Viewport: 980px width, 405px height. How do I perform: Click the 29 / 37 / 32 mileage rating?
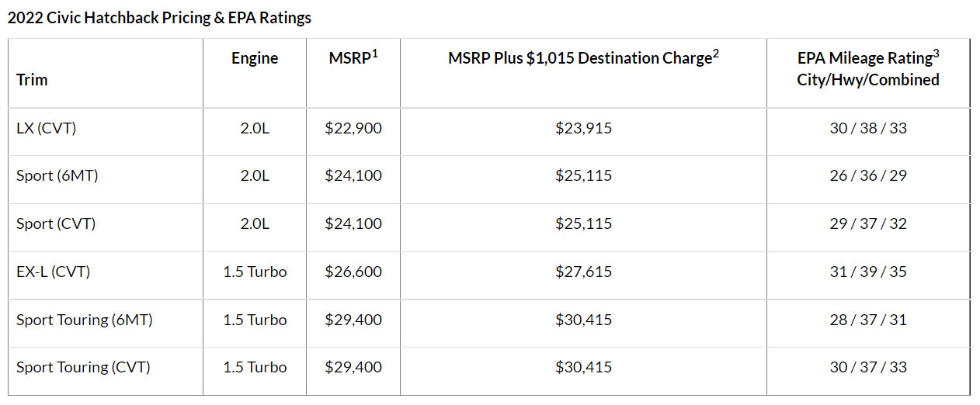(x=867, y=223)
